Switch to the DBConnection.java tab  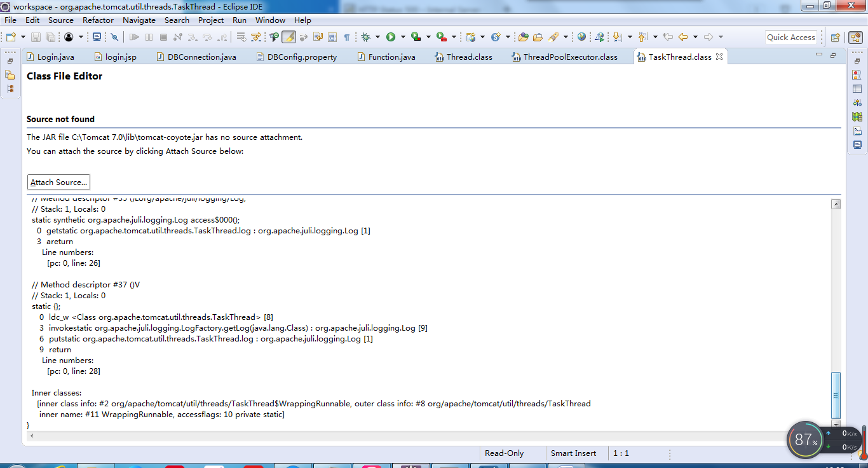[x=196, y=57]
